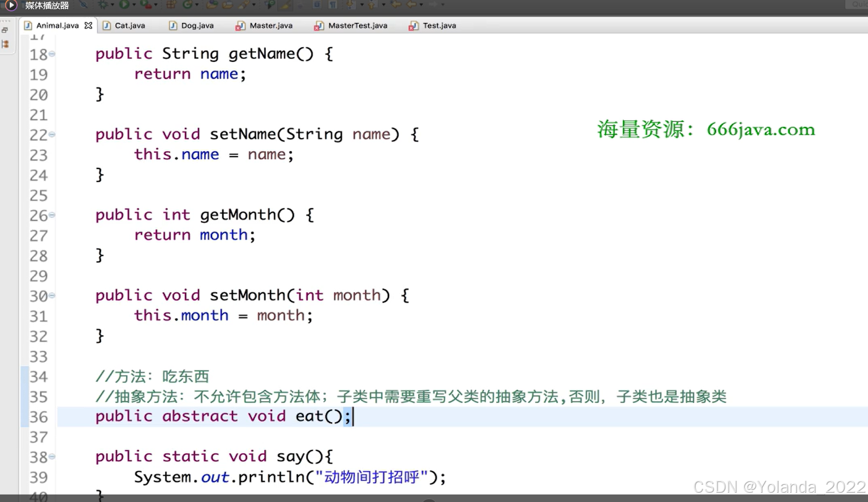Viewport: 868px width, 502px height.
Task: Click 'int month' parameter on line 30
Action: (x=338, y=295)
